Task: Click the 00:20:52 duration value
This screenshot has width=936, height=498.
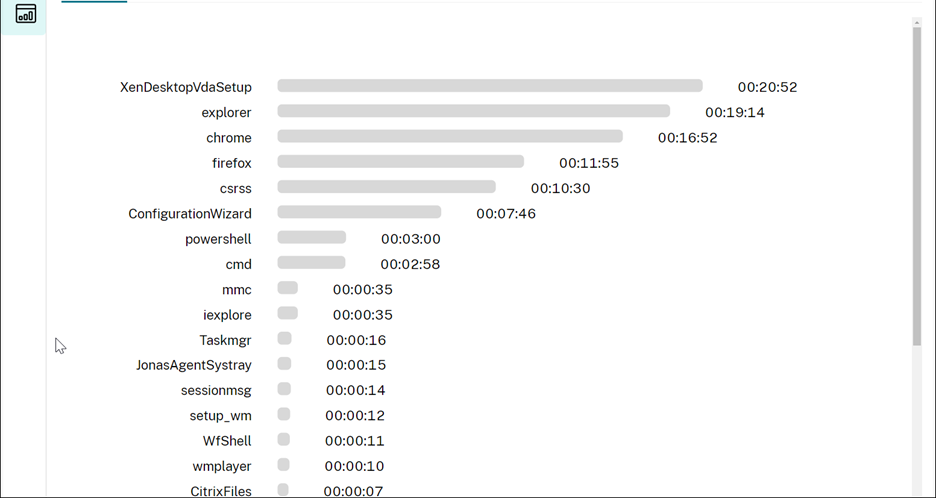Action: coord(767,88)
